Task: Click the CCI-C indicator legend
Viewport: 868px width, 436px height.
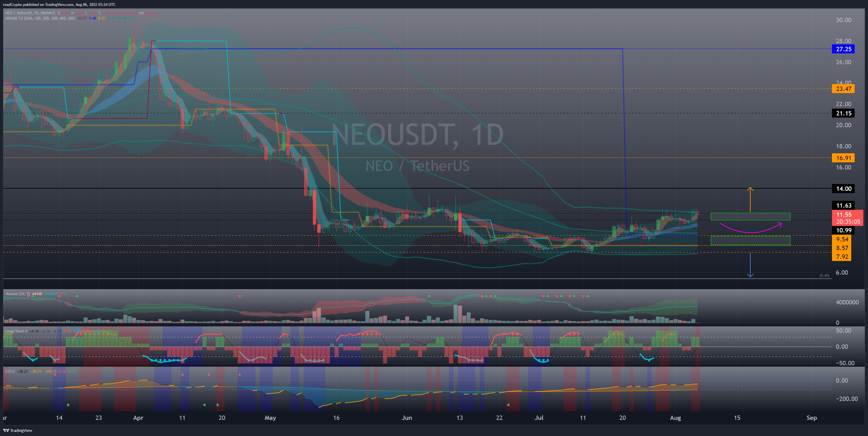Action: click(x=10, y=371)
